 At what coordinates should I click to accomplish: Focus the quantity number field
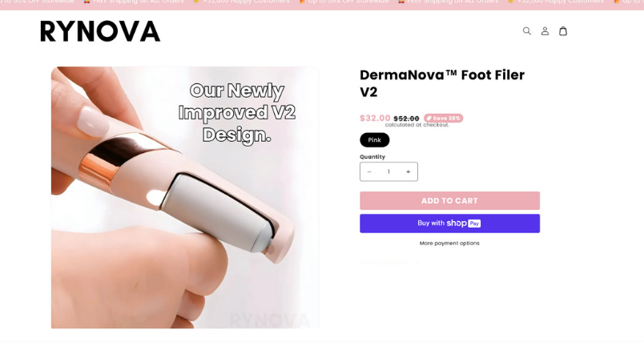coord(388,171)
